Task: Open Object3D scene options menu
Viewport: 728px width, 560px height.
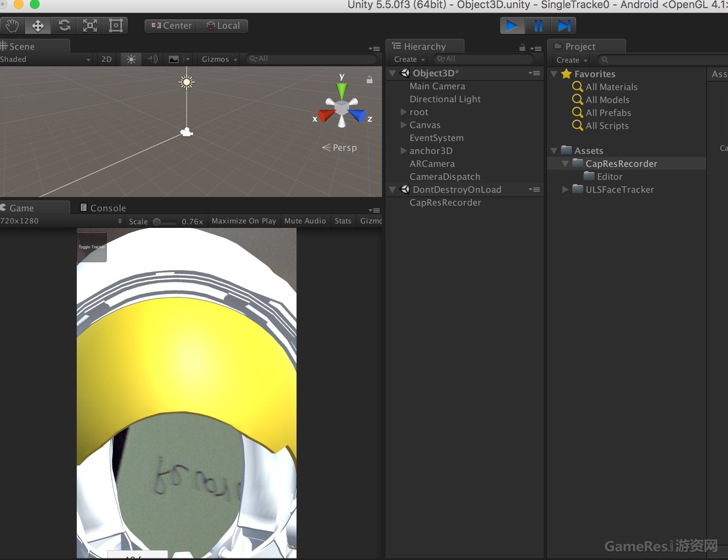Action: click(x=534, y=73)
